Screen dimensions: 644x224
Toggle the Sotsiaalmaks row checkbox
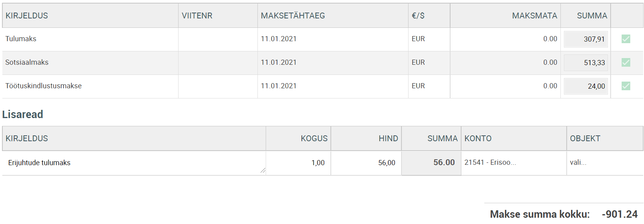(x=626, y=62)
